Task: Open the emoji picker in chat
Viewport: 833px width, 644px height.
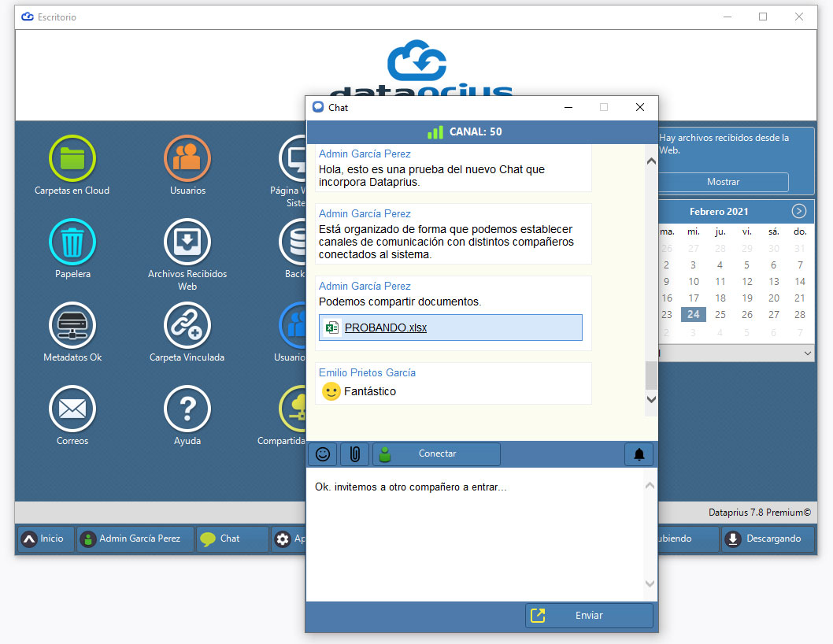Action: 323,453
